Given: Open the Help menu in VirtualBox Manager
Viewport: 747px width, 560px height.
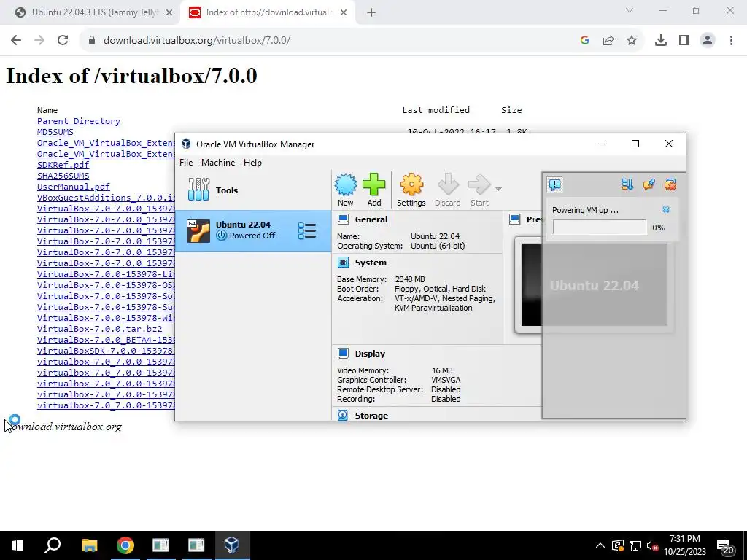Looking at the screenshot, I should point(252,163).
